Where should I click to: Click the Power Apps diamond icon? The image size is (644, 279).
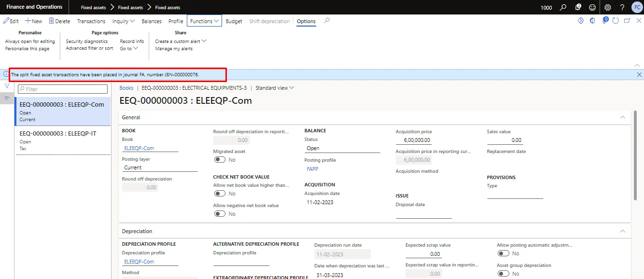[x=581, y=21]
